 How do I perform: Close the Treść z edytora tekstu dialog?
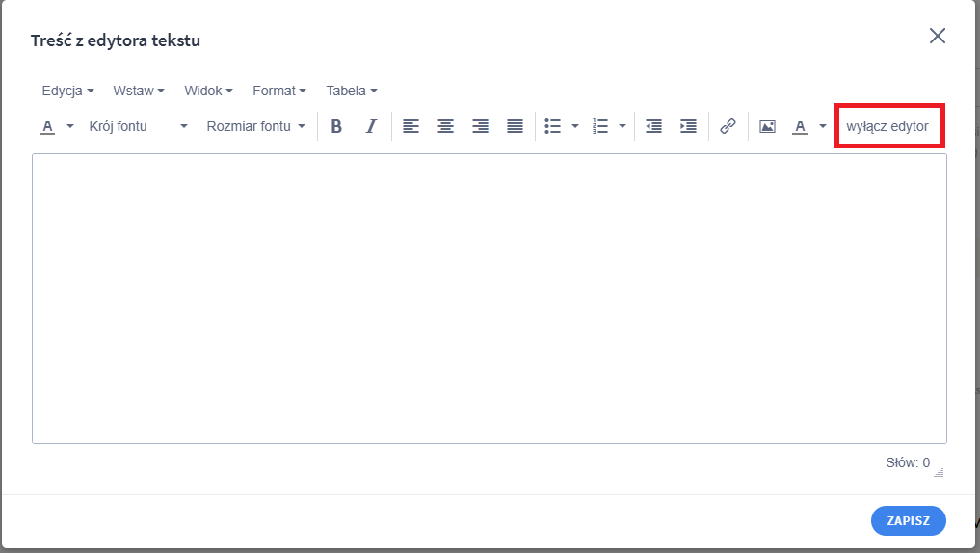[x=938, y=36]
